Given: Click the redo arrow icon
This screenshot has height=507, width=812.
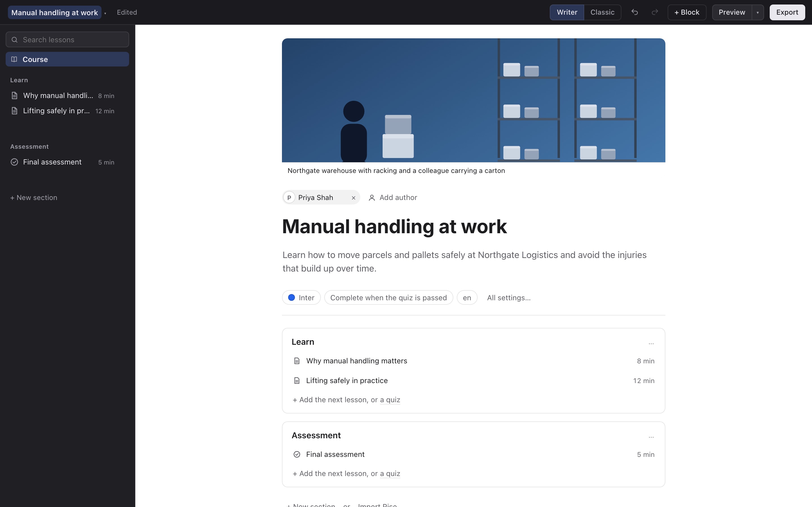Looking at the screenshot, I should click(x=655, y=12).
